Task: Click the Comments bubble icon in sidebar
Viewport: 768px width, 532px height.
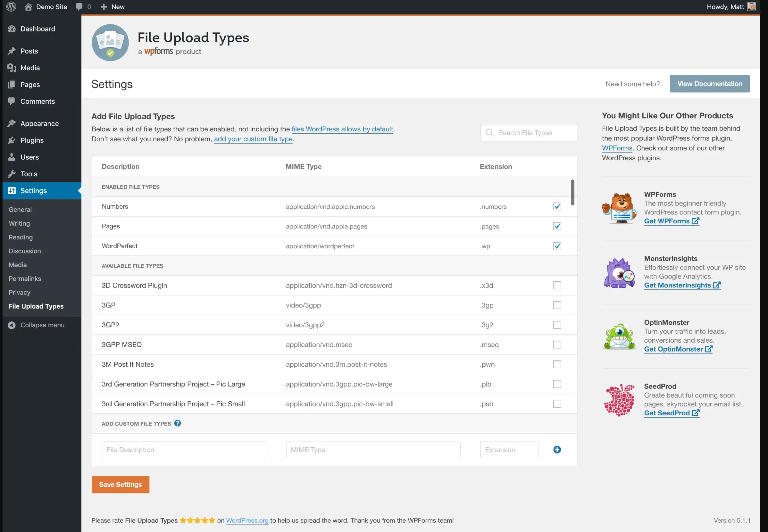Action: pos(12,101)
